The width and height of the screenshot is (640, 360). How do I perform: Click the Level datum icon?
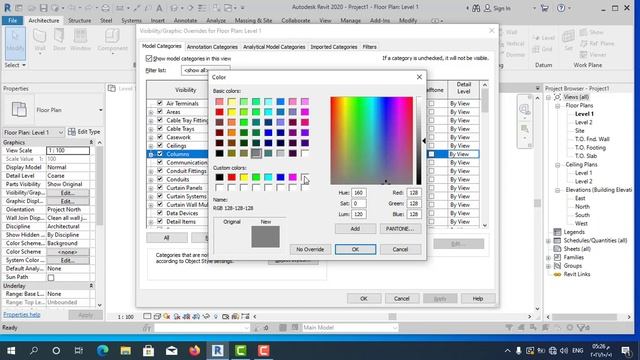point(536,38)
